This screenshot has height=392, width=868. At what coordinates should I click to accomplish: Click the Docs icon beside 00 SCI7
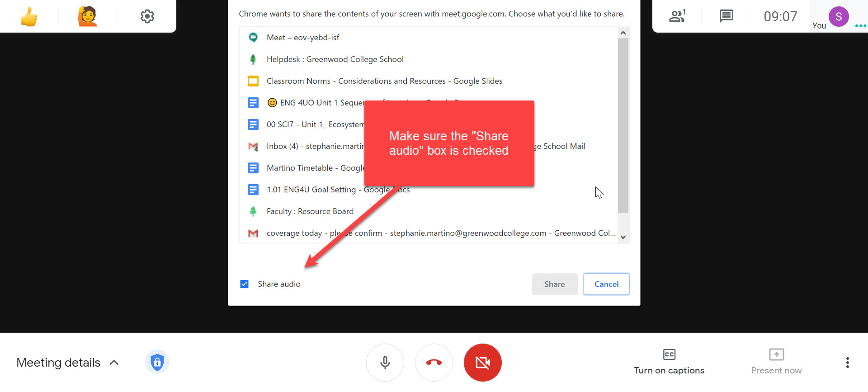253,124
